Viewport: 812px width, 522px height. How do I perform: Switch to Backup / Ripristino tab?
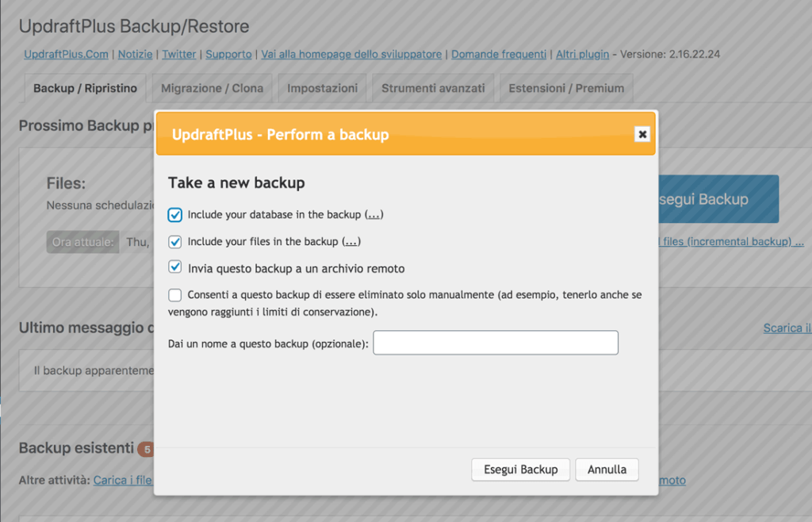(x=86, y=88)
